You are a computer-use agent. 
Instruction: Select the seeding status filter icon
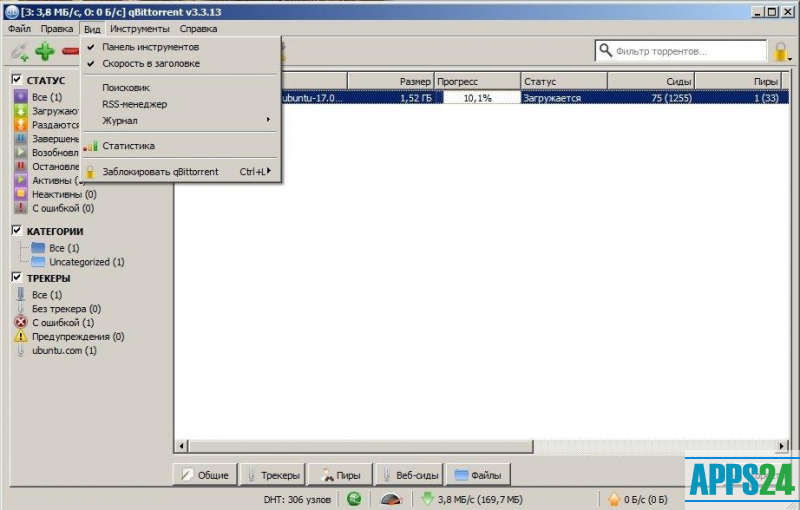(20, 124)
